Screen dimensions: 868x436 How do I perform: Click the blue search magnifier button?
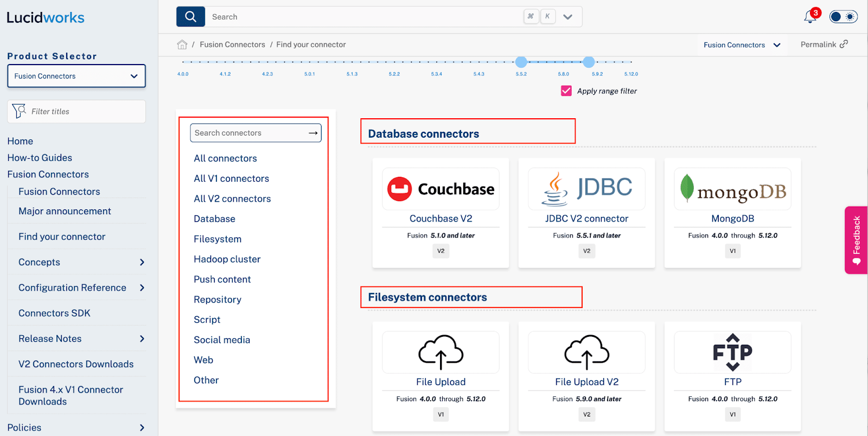(x=190, y=17)
